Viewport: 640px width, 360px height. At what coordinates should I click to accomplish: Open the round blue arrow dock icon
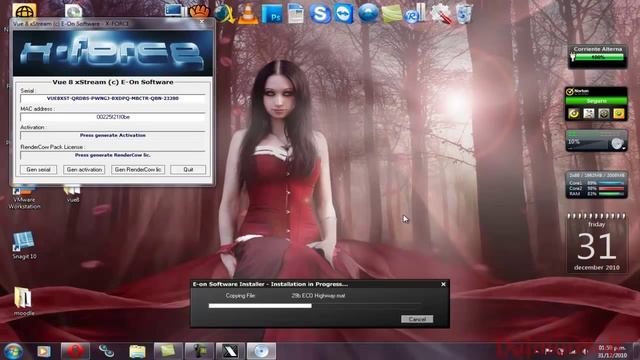368,13
